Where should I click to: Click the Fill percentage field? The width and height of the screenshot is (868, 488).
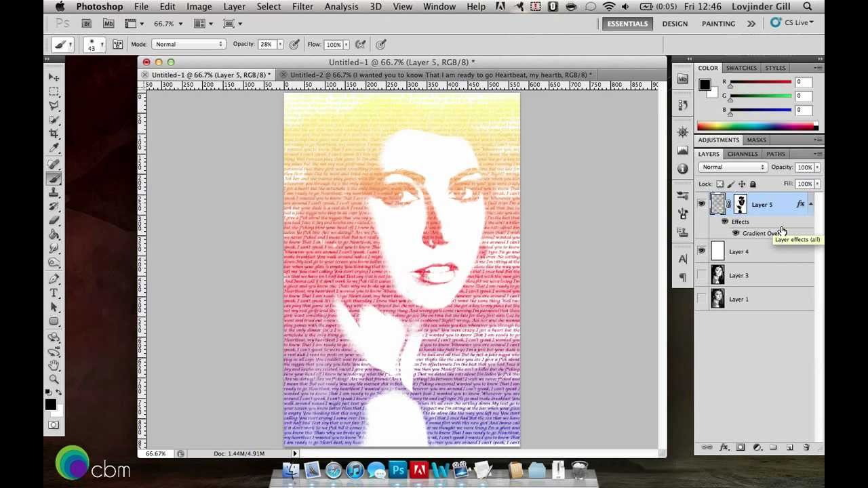click(804, 184)
